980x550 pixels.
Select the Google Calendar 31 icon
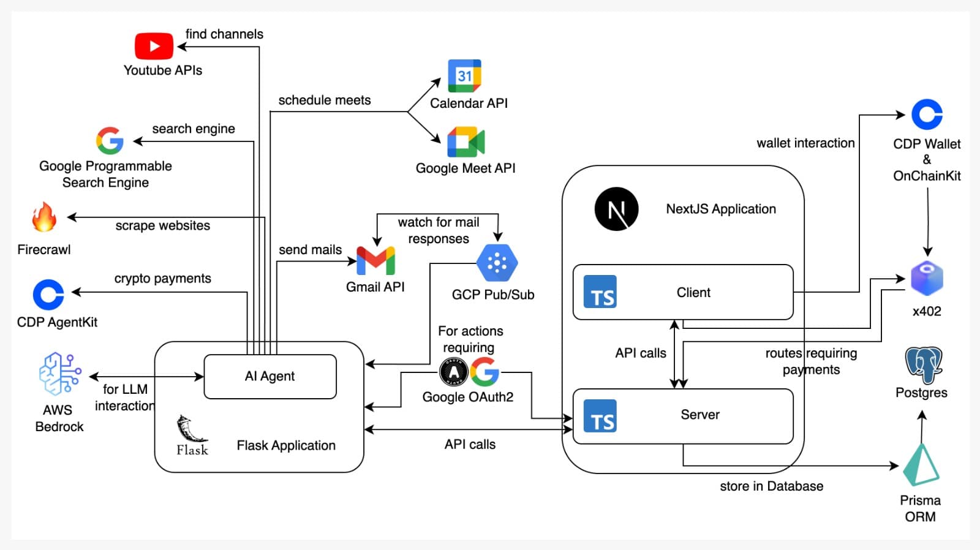coord(464,76)
